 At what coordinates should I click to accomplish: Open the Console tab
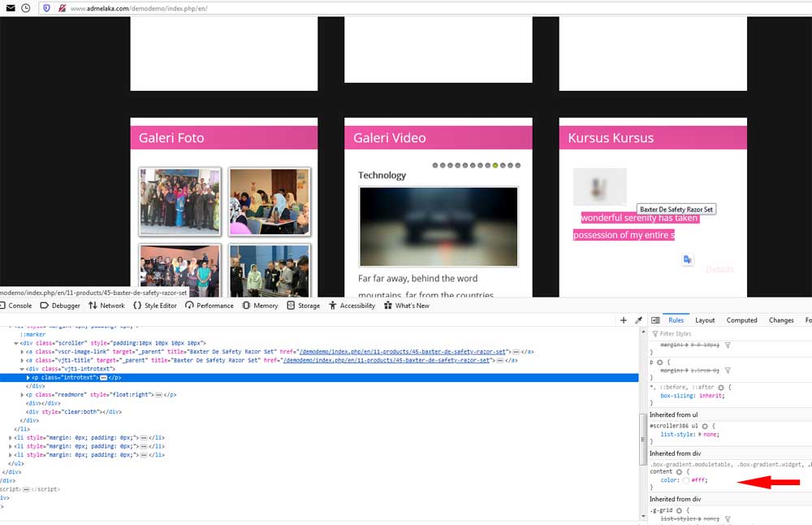click(x=16, y=306)
